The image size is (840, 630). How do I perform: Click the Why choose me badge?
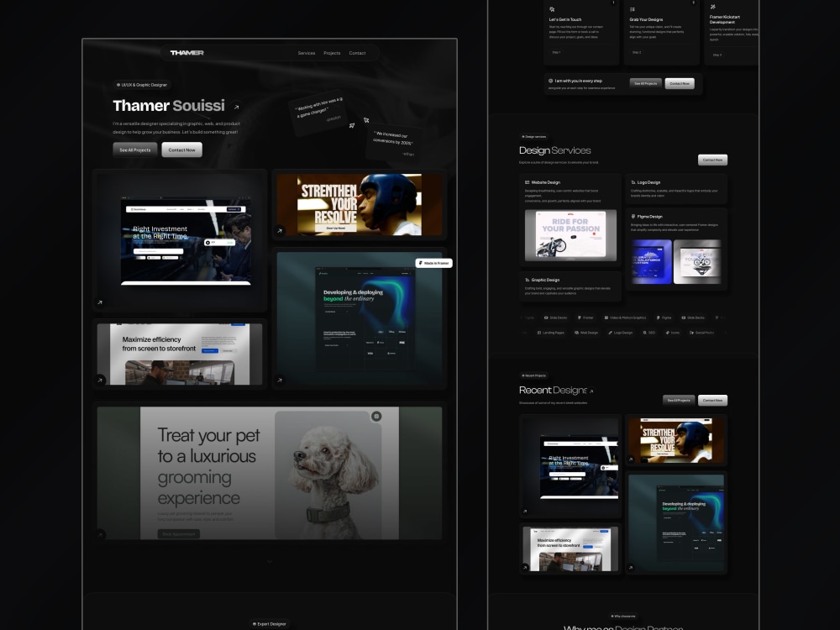coord(623,616)
